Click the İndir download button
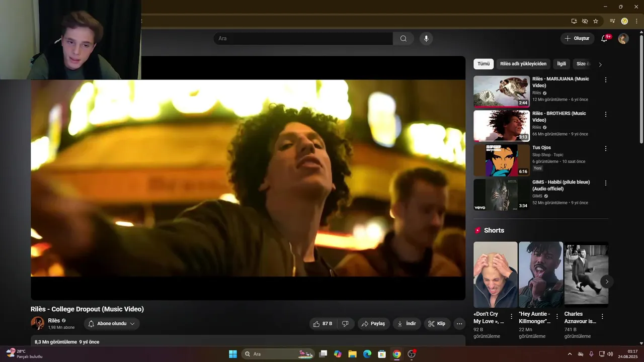The width and height of the screenshot is (644, 362). (407, 324)
